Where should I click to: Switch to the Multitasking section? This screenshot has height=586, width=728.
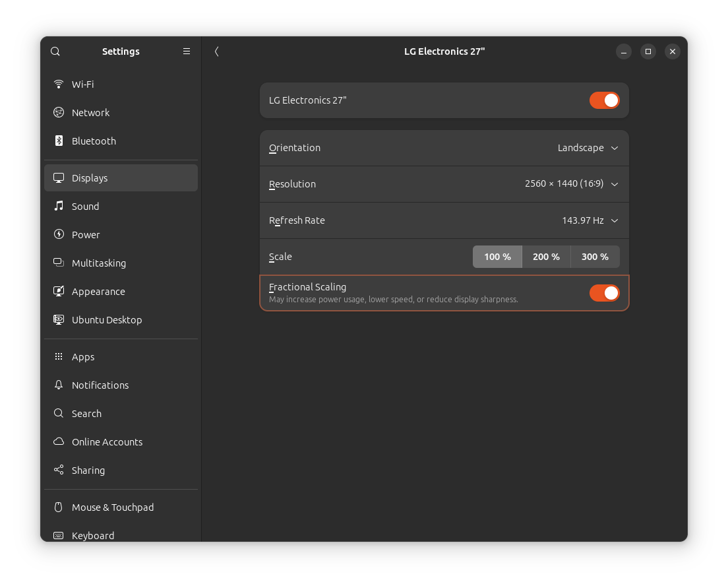click(99, 263)
